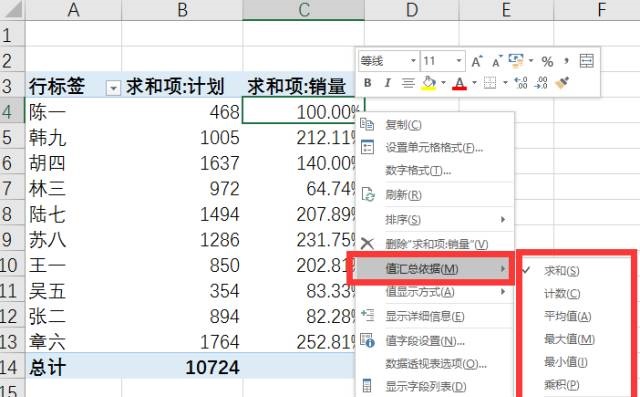
Task: Click cell with value 1637
Action: [x=182, y=163]
